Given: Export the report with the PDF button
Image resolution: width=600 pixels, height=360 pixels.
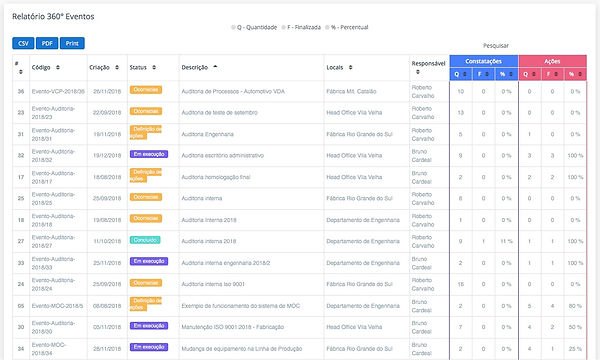Looking at the screenshot, I should pos(47,43).
